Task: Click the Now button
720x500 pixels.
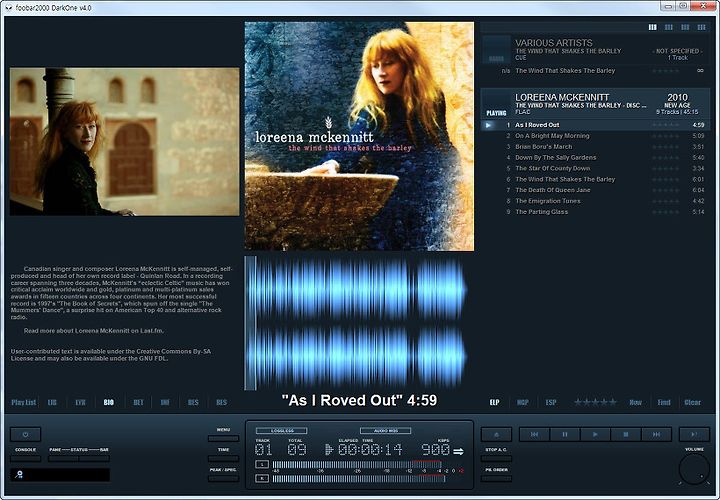Action: (x=636, y=402)
